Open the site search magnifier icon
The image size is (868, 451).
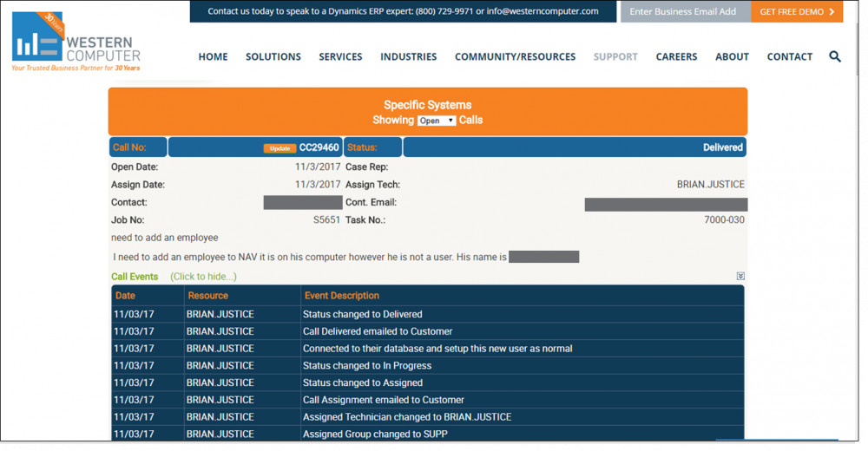(x=834, y=56)
